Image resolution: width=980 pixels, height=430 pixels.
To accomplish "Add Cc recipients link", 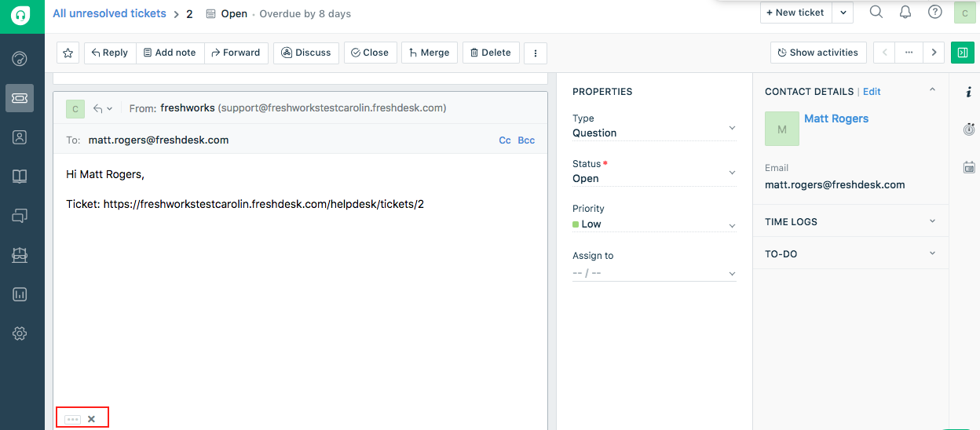I will [505, 140].
